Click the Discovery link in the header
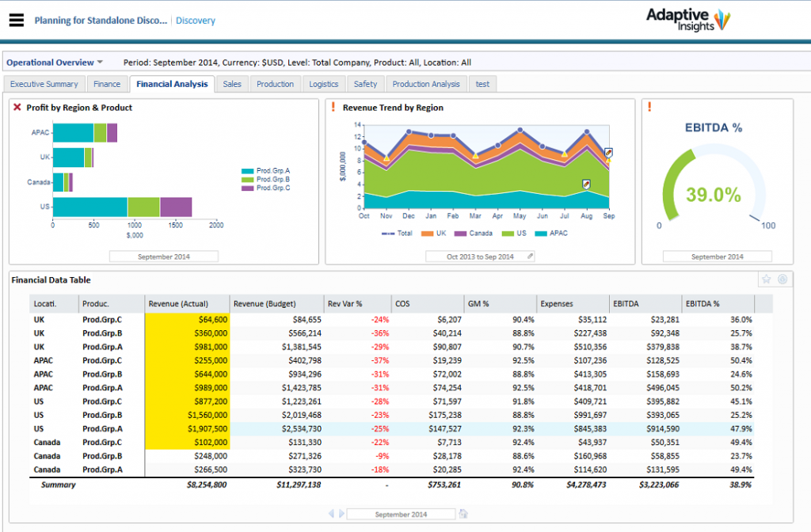 (x=195, y=20)
